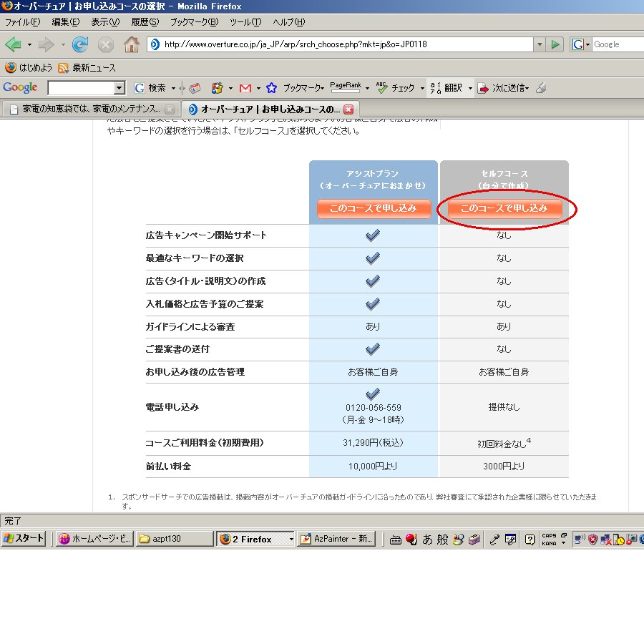Viewport: 644px width, 644px height.
Task: Expand the PageRank dropdown arrow
Action: (x=367, y=88)
